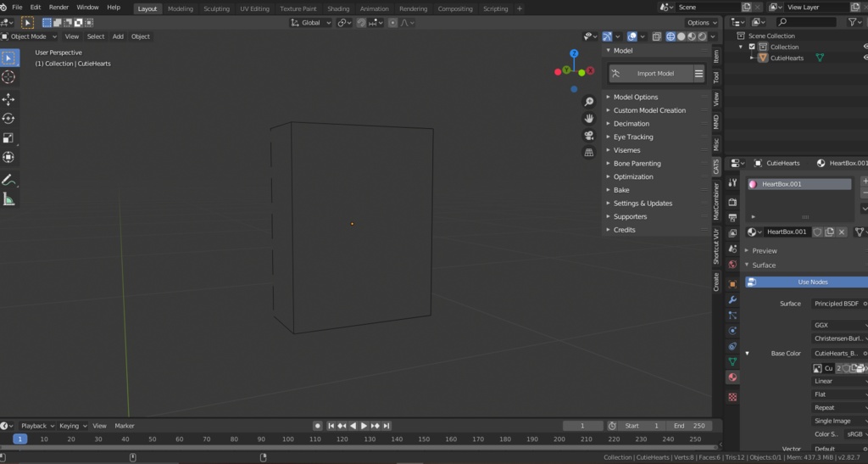Open the Modifiers wrench properties tab
868x464 pixels.
[732, 299]
